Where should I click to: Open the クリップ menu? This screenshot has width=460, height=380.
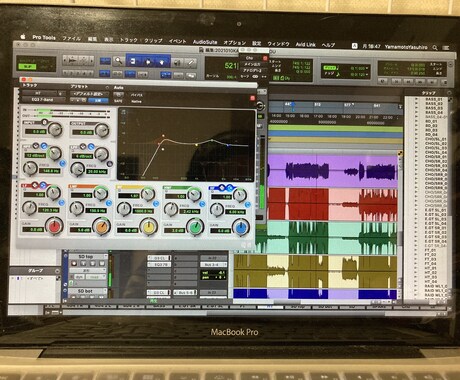point(153,40)
